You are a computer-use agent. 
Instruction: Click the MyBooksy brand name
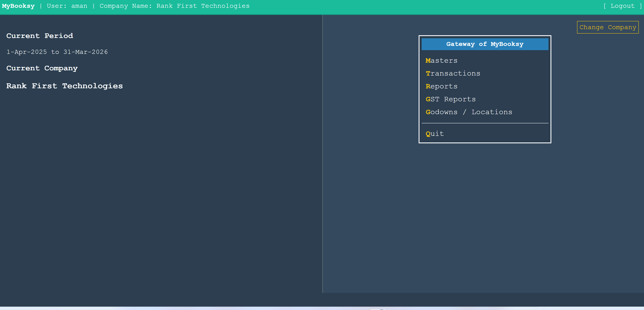[x=18, y=6]
